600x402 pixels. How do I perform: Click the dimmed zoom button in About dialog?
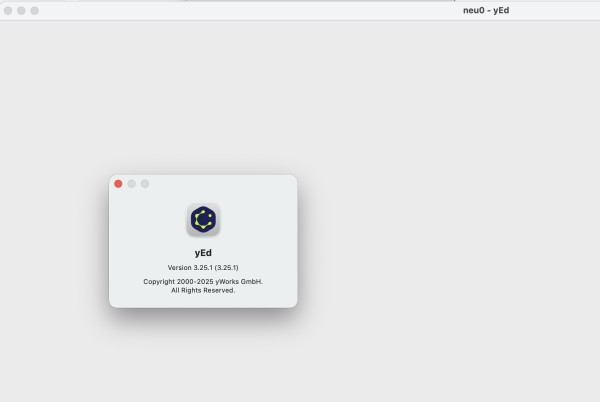145,184
